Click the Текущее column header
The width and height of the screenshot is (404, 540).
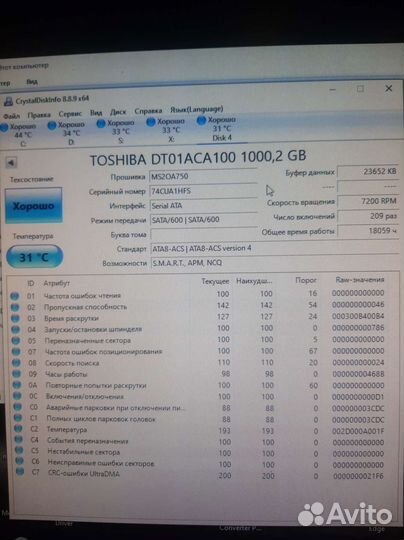pos(215,281)
